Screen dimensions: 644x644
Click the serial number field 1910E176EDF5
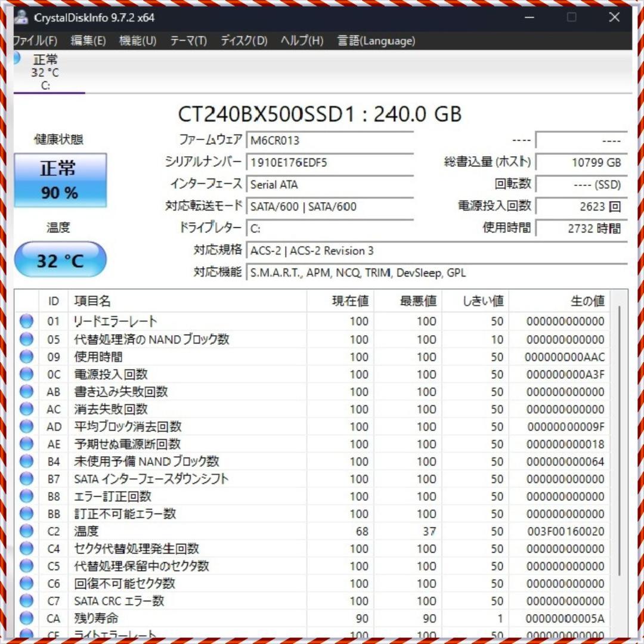point(330,162)
